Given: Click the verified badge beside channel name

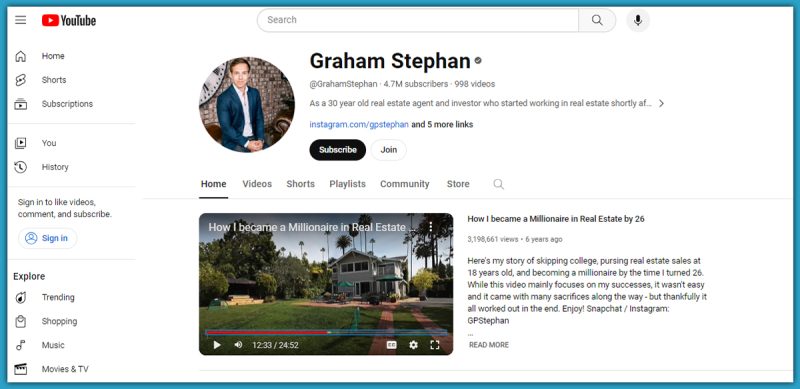Looking at the screenshot, I should point(478,61).
